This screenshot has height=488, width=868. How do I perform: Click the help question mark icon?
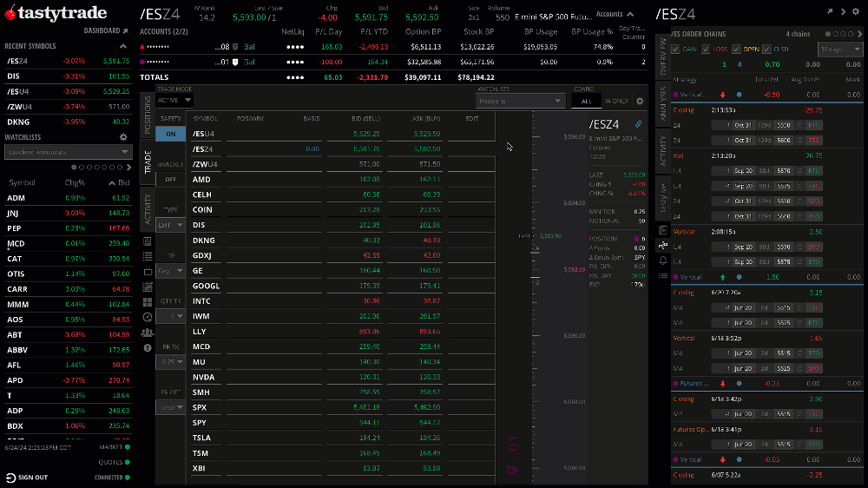point(148,348)
